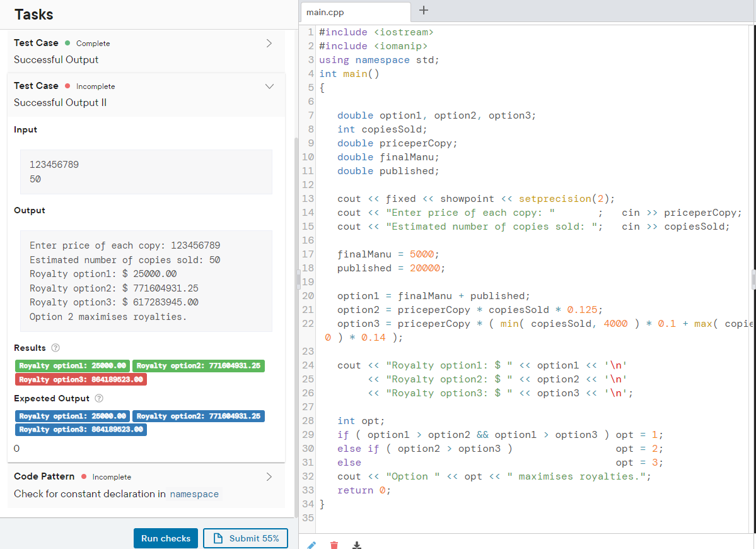Image resolution: width=756 pixels, height=549 pixels.
Task: Click 'Royalty option3: $ 617283945.00' output line
Action: [x=113, y=302]
